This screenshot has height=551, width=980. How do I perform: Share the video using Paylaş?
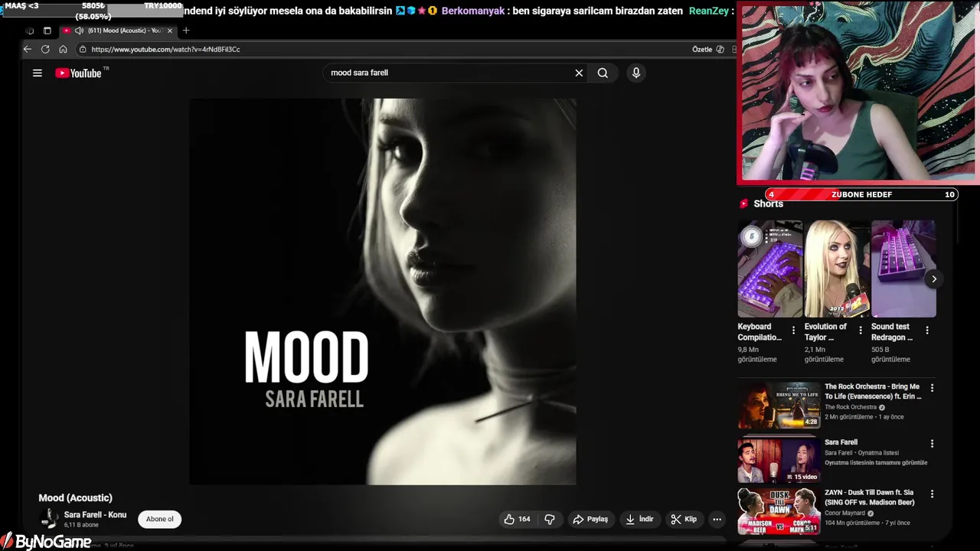pyautogui.click(x=590, y=519)
